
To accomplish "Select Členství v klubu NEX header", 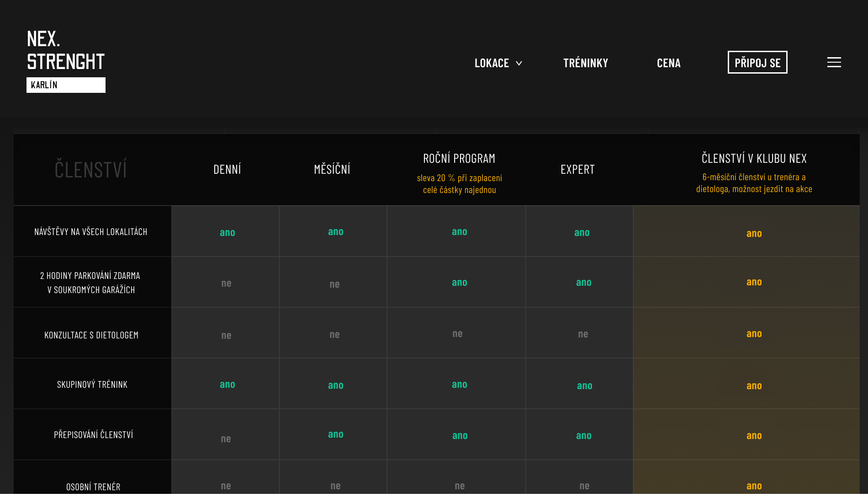I will point(754,159).
